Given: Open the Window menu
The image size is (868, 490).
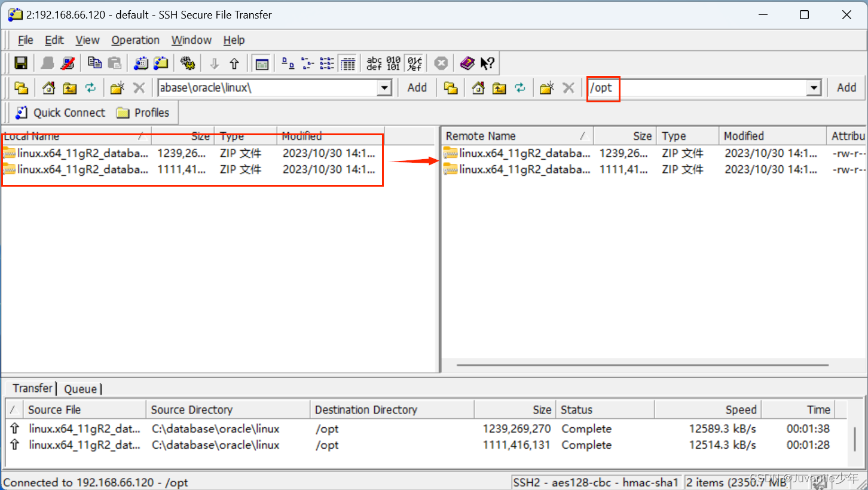Looking at the screenshot, I should (191, 40).
